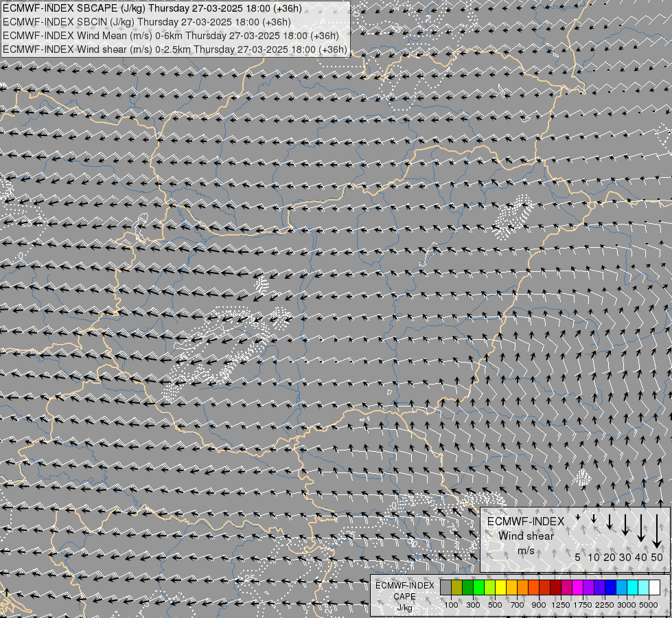
Task: Click the amber swatch before the 700 tick
Action: click(511, 588)
